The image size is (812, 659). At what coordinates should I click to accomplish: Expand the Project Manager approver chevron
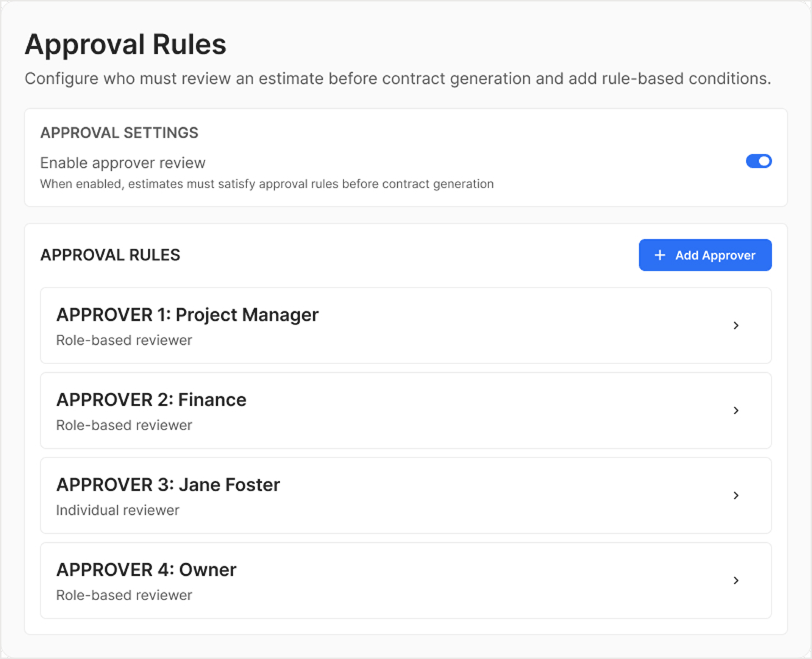coord(736,326)
